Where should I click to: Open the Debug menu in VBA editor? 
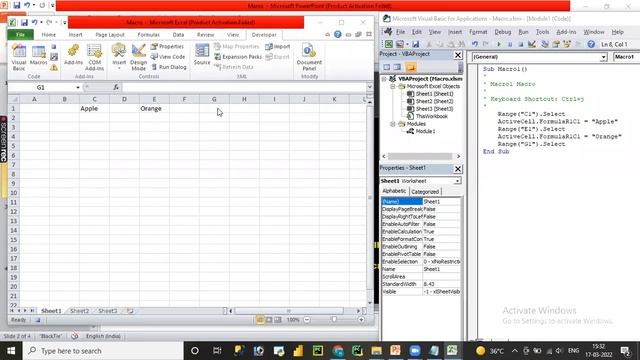[x=502, y=32]
